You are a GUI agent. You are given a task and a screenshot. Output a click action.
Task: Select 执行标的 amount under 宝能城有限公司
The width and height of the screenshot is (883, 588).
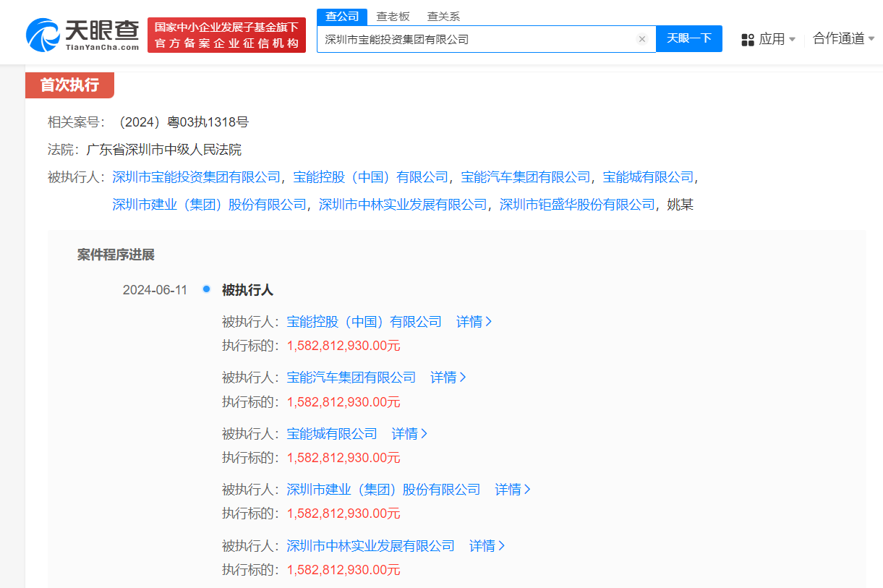[344, 458]
